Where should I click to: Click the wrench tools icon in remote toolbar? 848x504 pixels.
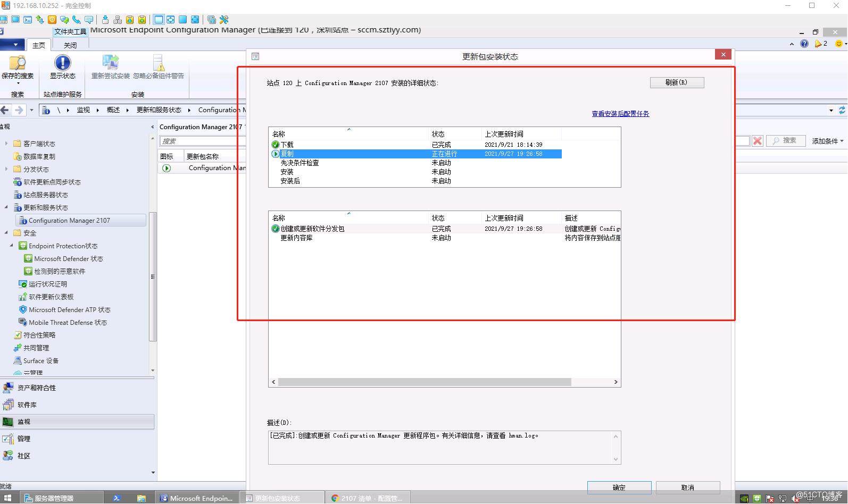point(224,20)
